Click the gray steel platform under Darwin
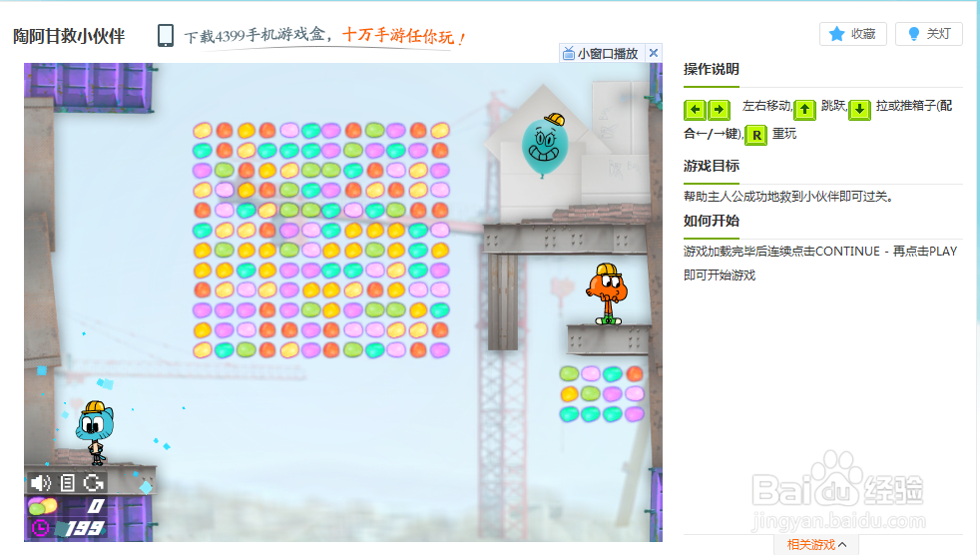980x555 pixels. click(x=610, y=339)
